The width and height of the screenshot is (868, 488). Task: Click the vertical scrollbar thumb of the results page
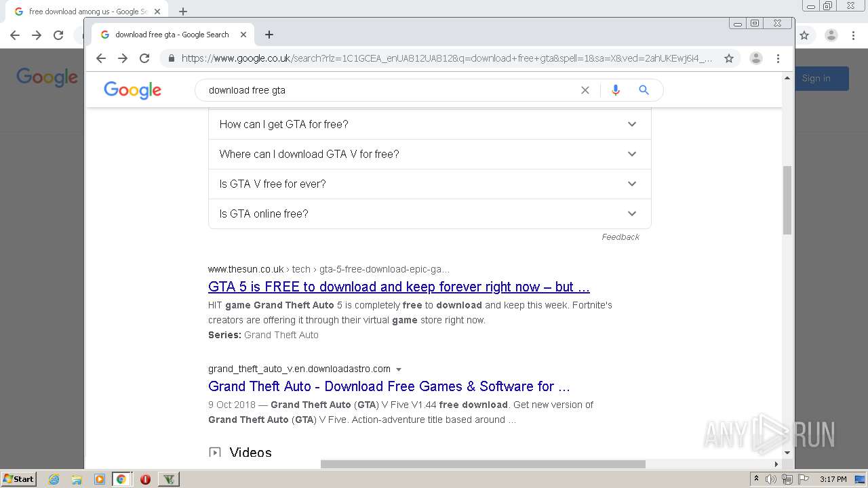click(x=787, y=200)
